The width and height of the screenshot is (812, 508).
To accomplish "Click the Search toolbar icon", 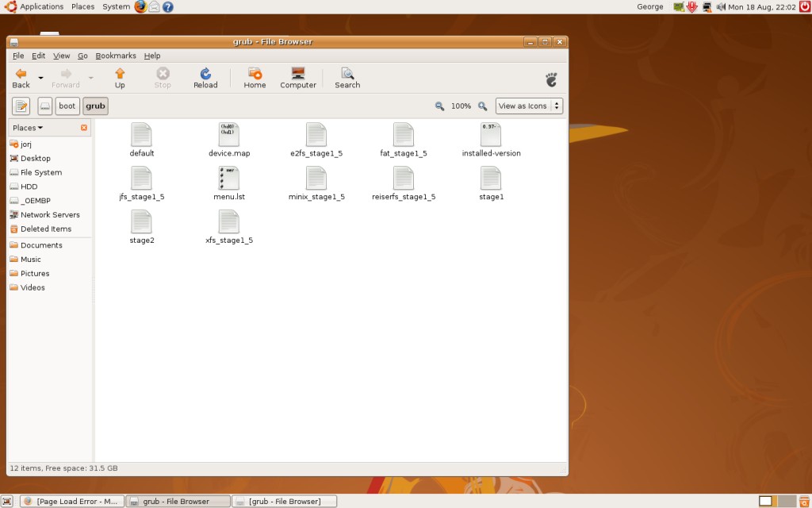I will (x=347, y=78).
